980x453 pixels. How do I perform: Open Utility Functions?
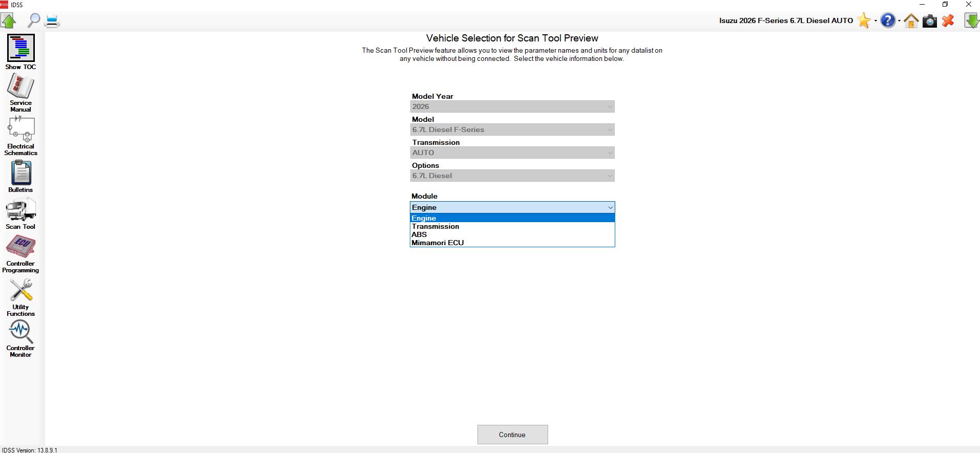coord(20,298)
